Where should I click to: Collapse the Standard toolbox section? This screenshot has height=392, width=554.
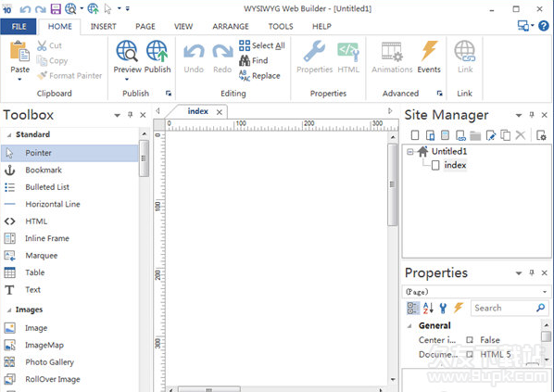(x=9, y=135)
